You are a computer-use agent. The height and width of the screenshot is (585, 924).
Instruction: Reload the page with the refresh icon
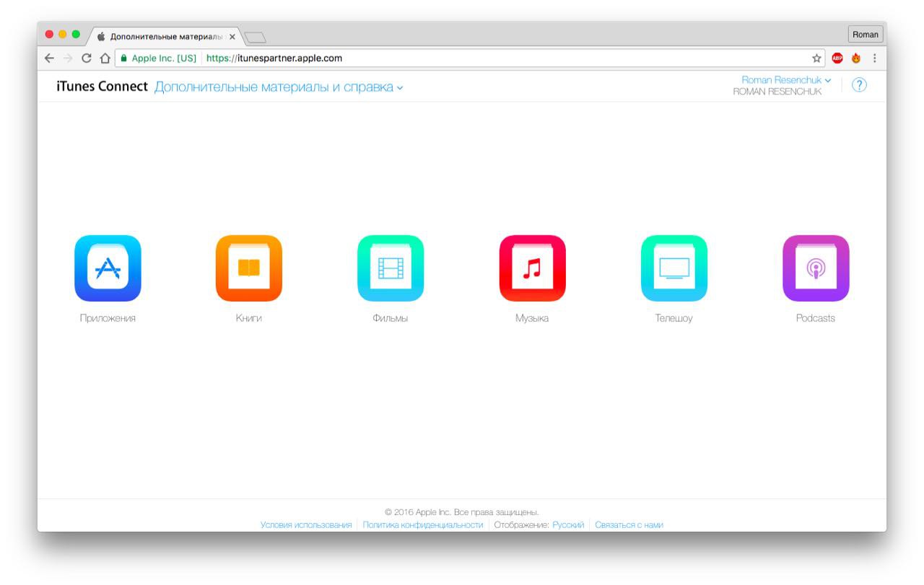click(x=87, y=58)
